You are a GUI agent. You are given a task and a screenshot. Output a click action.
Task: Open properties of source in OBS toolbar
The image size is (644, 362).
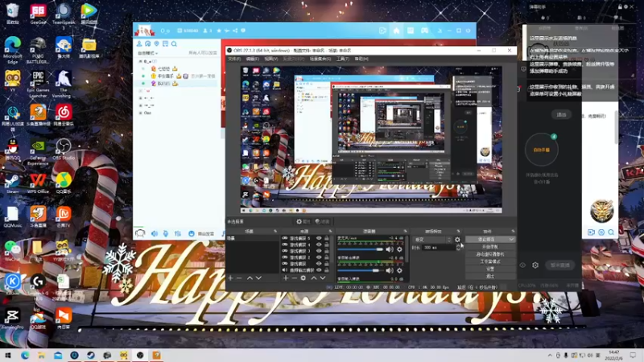pyautogui.click(x=303, y=222)
